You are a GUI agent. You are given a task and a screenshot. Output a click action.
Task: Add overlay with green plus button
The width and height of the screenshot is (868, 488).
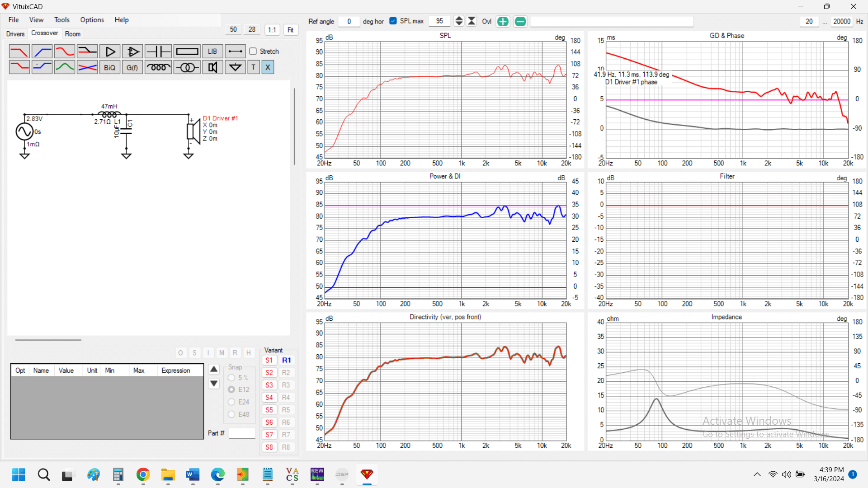[x=503, y=21]
